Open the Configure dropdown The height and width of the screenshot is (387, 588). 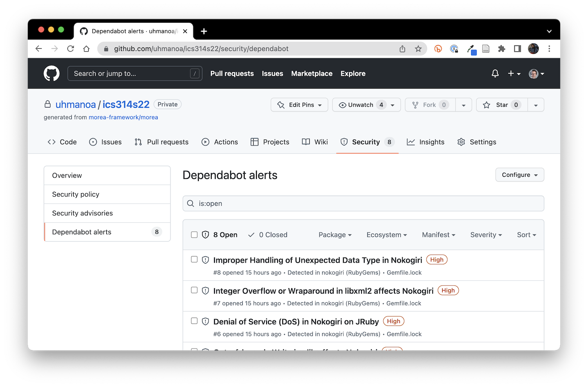pyautogui.click(x=520, y=175)
